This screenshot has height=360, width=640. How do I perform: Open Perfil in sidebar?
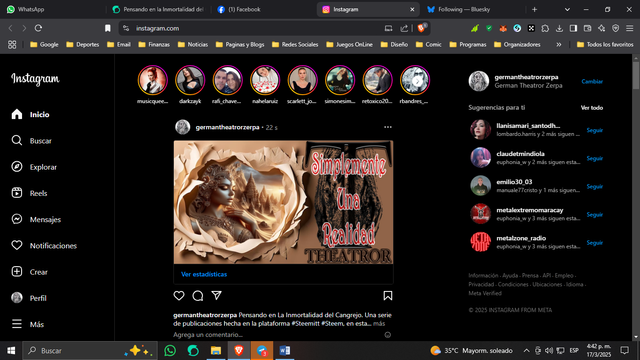tap(29, 298)
